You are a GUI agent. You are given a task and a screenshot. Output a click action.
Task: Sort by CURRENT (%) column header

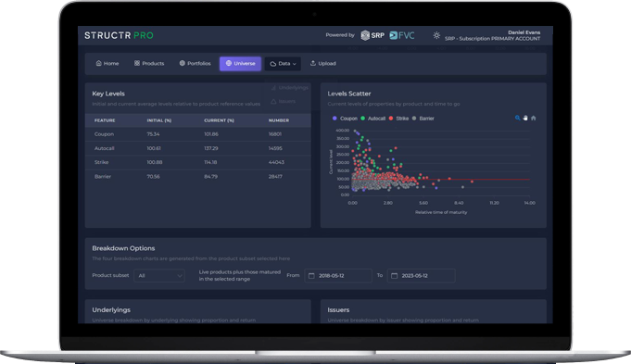point(219,120)
